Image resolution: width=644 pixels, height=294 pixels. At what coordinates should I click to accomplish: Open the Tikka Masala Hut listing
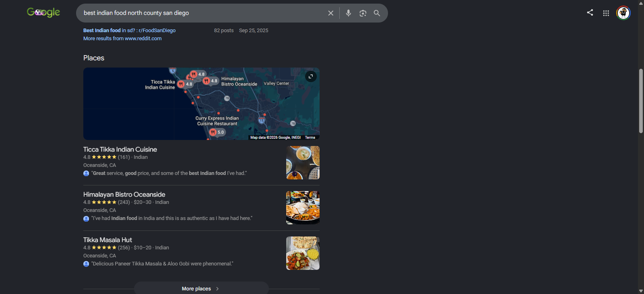pos(107,240)
